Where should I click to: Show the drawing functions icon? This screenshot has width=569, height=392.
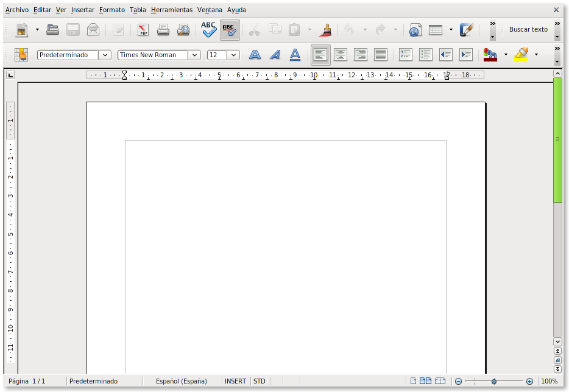click(466, 30)
